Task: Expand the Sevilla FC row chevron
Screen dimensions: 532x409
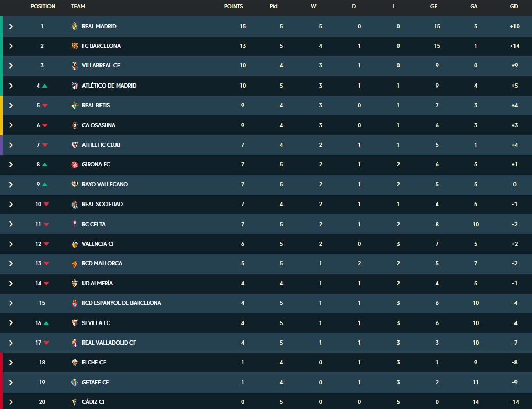Action: point(11,323)
